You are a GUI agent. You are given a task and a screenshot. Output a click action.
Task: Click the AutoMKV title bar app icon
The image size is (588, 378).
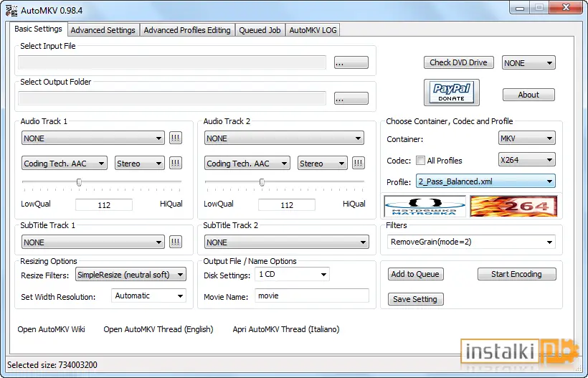pyautogui.click(x=11, y=10)
